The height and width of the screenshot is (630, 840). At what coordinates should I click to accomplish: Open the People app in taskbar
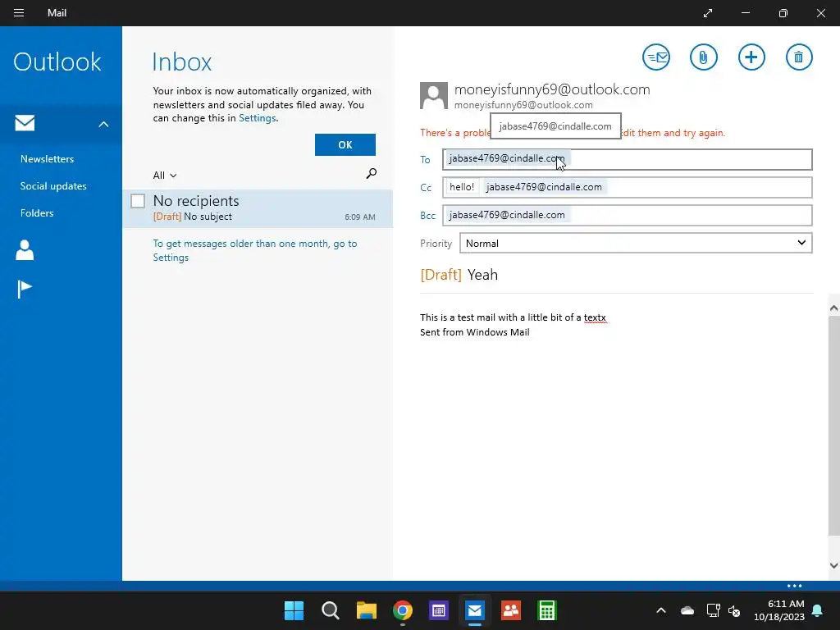click(x=510, y=610)
